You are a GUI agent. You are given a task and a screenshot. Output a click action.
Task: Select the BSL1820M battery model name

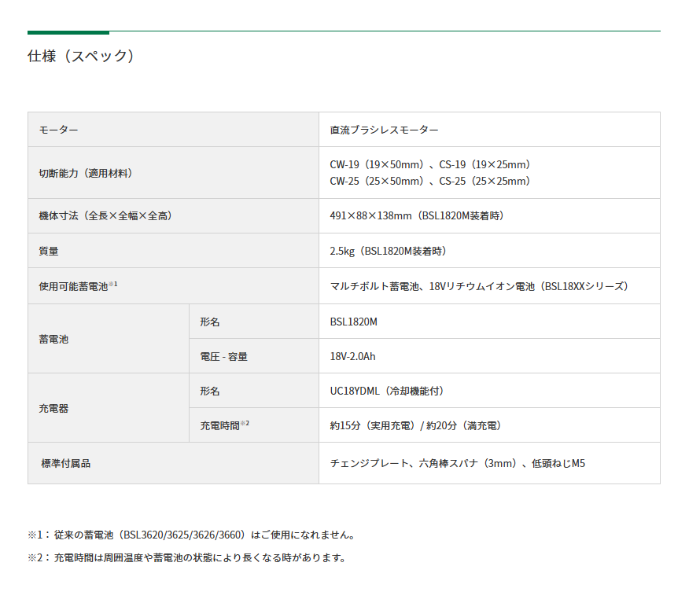click(x=352, y=321)
